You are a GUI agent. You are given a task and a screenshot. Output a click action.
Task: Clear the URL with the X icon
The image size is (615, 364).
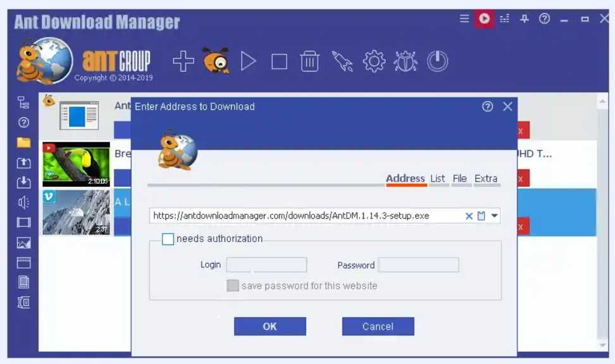[469, 216]
